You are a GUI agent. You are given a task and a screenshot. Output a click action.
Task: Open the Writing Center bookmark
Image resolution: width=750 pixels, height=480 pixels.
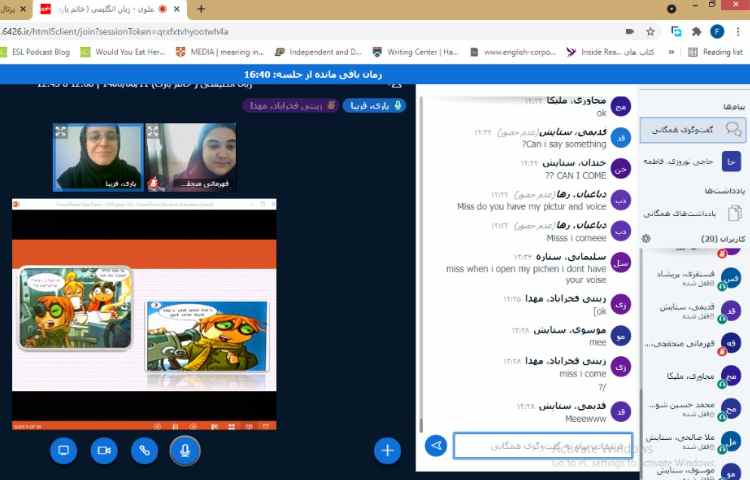(x=416, y=52)
